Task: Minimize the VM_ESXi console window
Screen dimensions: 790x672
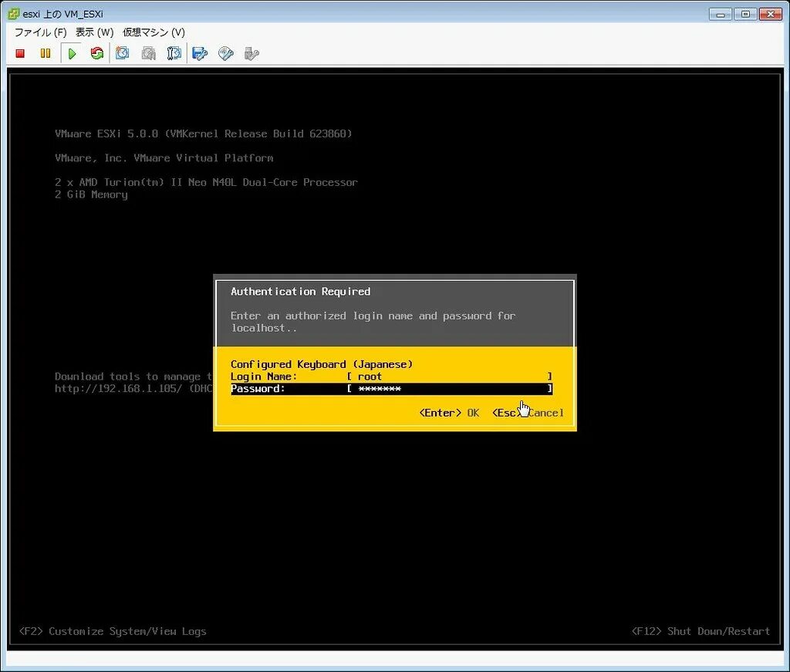Action: coord(721,14)
